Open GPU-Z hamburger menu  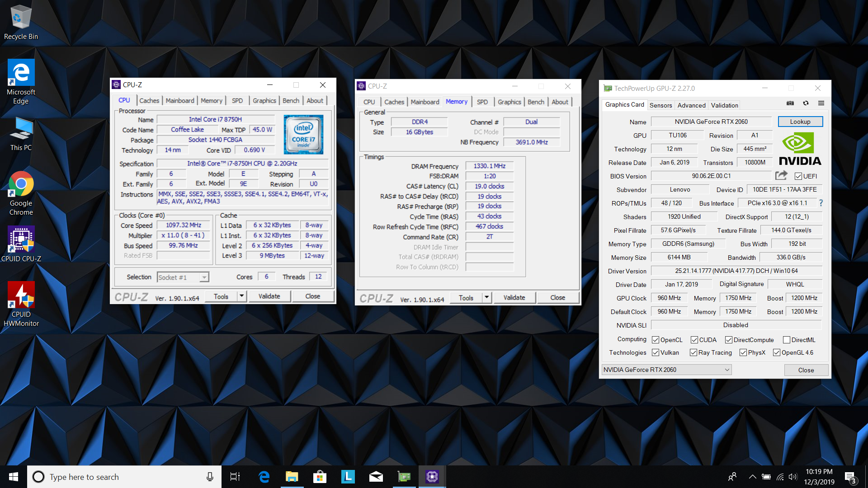(x=821, y=103)
